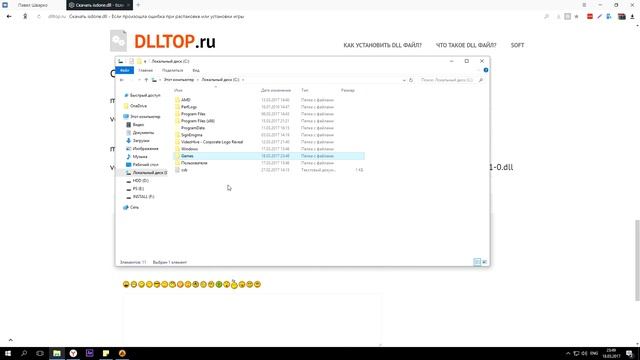The image size is (640, 360).
Task: Sort by Тип column header
Action: tap(305, 90)
